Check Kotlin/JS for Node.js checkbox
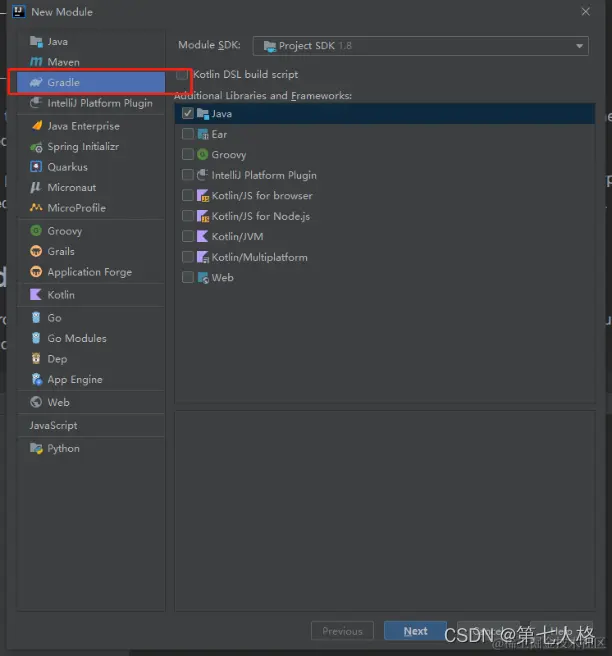Screen dimensions: 612x656 coord(188,216)
